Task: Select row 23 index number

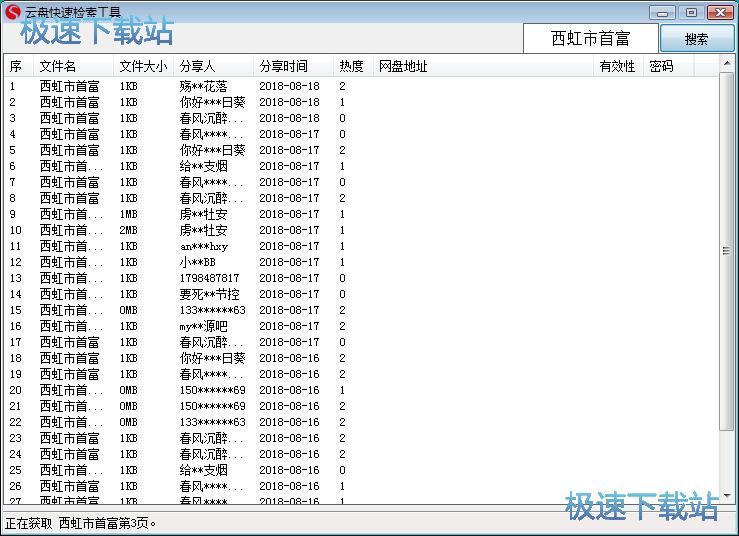Action: [16, 439]
